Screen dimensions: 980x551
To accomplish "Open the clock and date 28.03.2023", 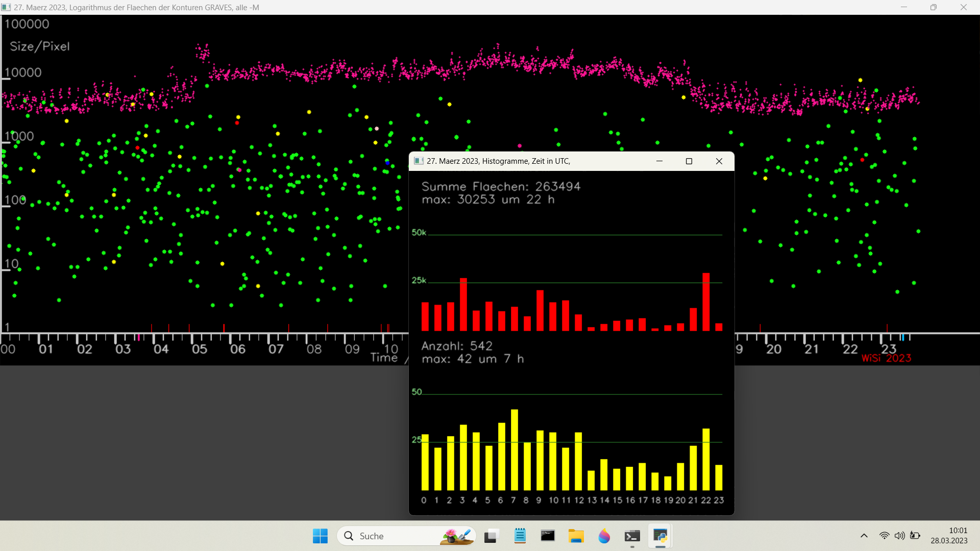I will 949,536.
